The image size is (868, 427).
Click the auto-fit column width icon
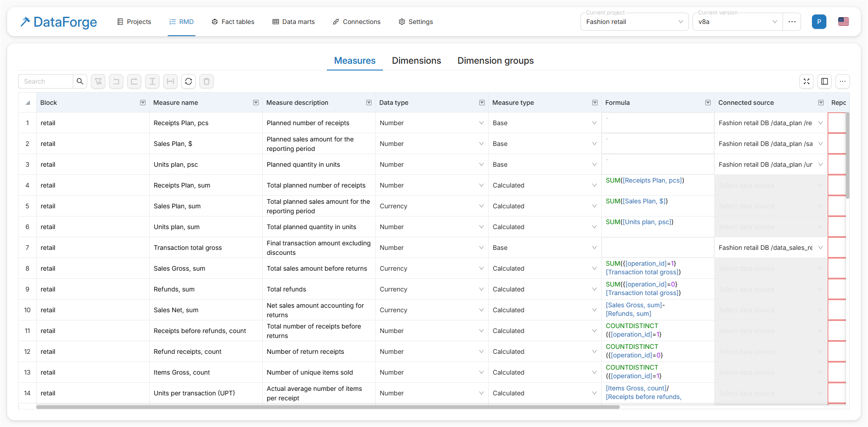(x=170, y=81)
